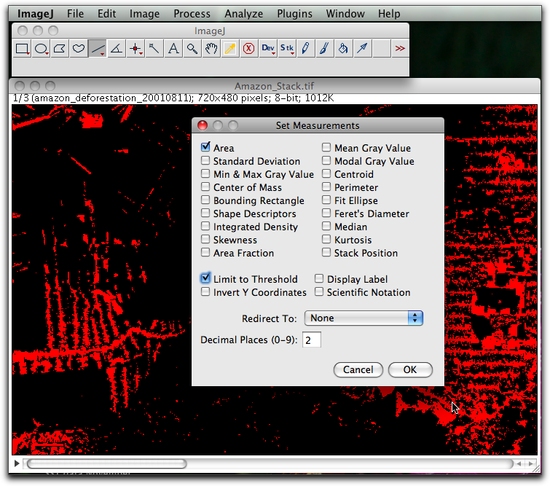Pick the Freehand selection tool

[x=79, y=48]
